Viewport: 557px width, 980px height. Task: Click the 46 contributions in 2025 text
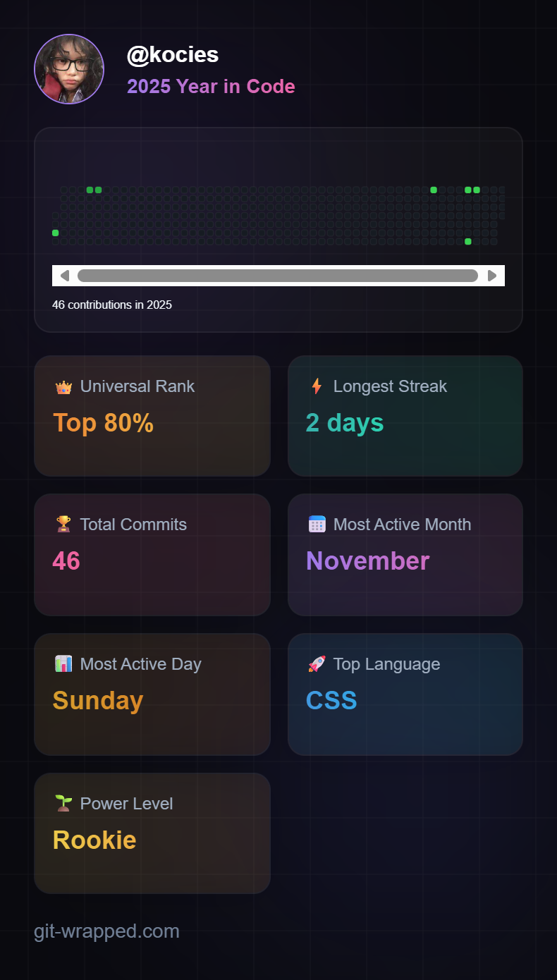(112, 305)
